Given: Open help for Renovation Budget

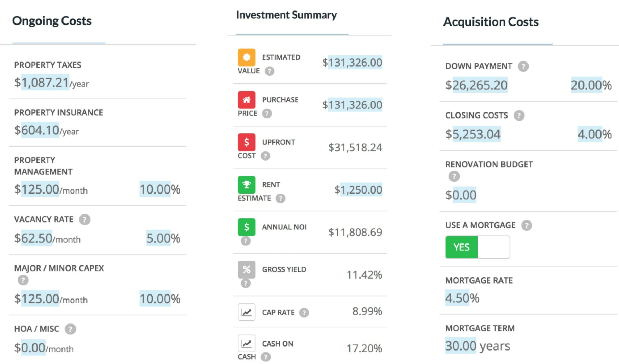Looking at the screenshot, I should coord(454,176).
